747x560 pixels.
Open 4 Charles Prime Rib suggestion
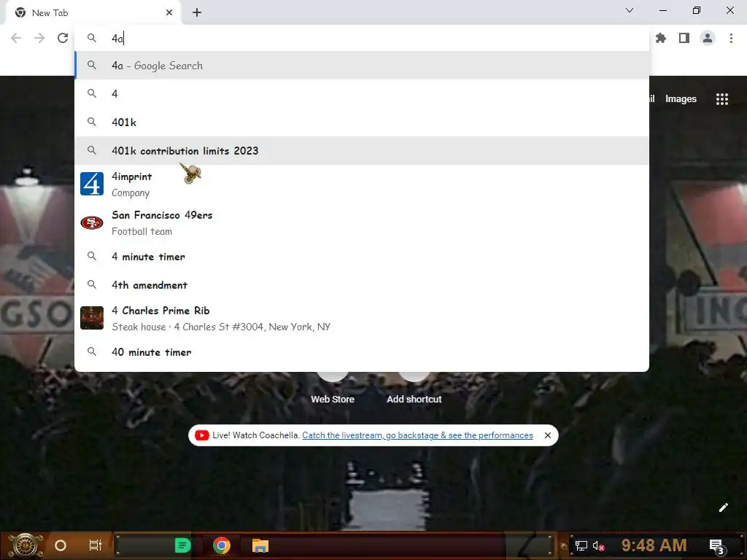pos(362,318)
